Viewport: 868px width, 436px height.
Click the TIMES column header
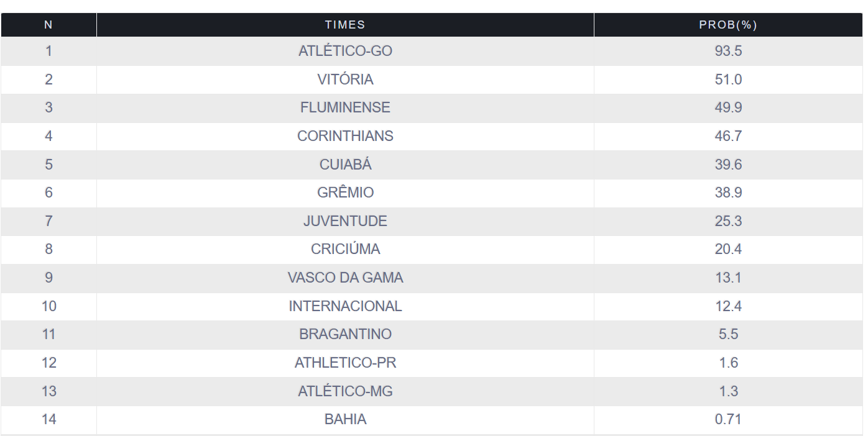point(345,25)
